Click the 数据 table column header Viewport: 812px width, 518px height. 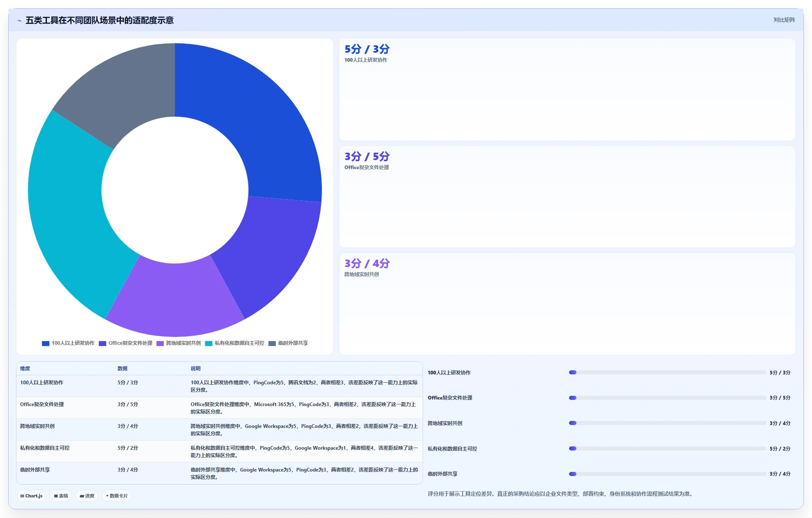(x=122, y=369)
